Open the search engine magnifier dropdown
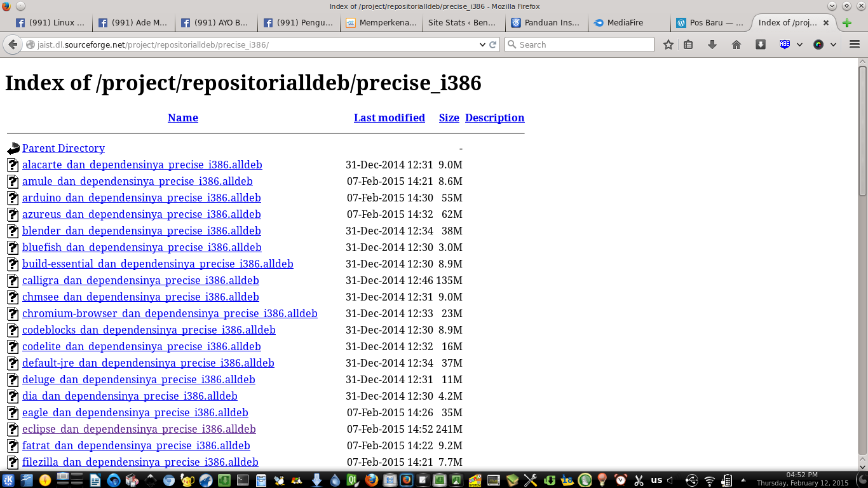Image resolution: width=868 pixels, height=488 pixels. (512, 44)
